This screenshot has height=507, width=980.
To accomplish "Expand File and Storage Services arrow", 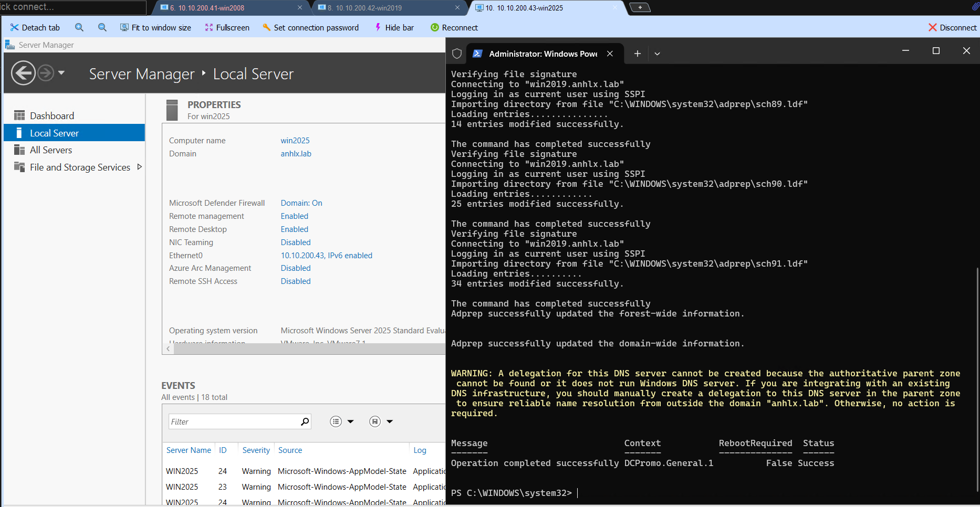I will coord(139,167).
